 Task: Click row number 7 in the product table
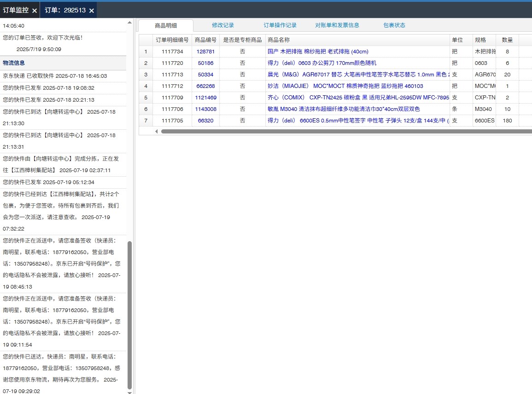146,121
